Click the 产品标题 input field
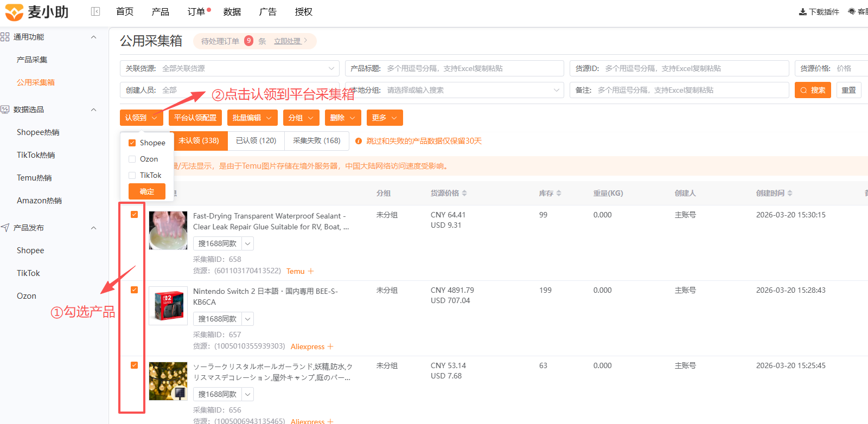 pos(455,68)
